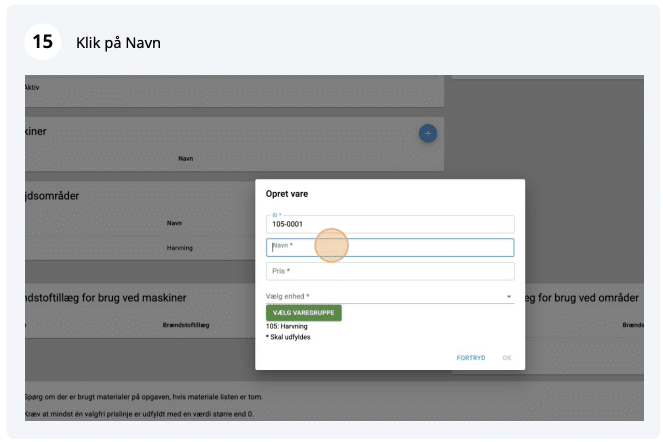Click the 'Brændstoftillæg for brug ved maskiner' heading
This screenshot has height=442, width=663.
click(105, 298)
